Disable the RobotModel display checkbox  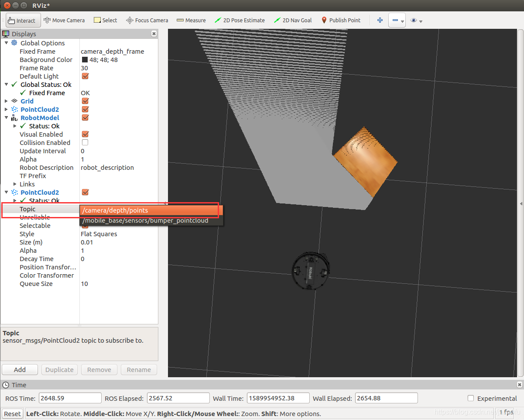[x=85, y=117]
